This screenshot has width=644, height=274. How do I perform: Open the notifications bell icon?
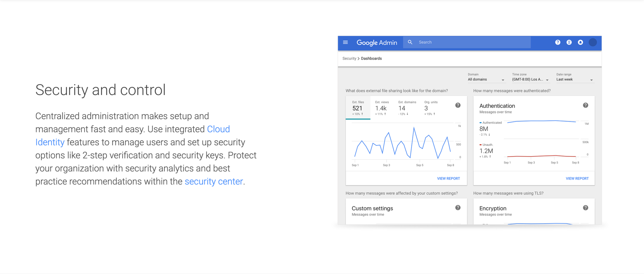coord(580,42)
